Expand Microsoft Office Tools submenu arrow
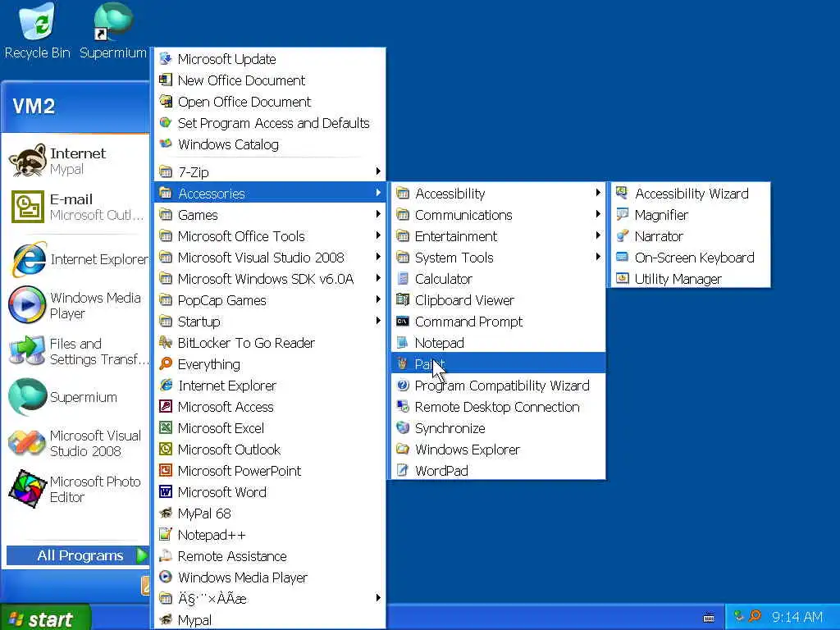This screenshot has height=630, width=840. (x=378, y=235)
